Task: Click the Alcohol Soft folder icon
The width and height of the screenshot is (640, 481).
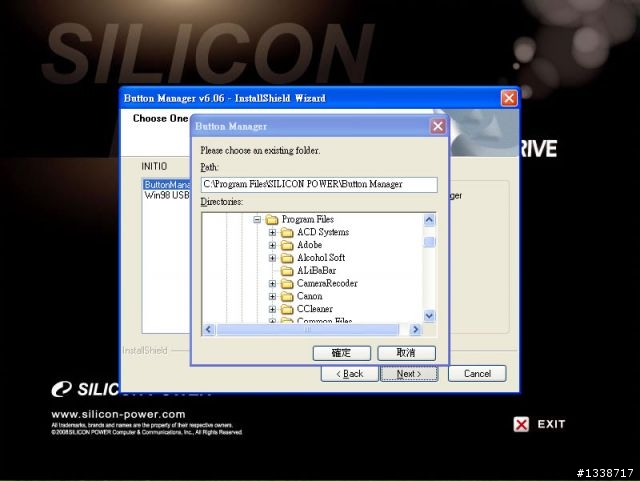Action: (x=287, y=258)
